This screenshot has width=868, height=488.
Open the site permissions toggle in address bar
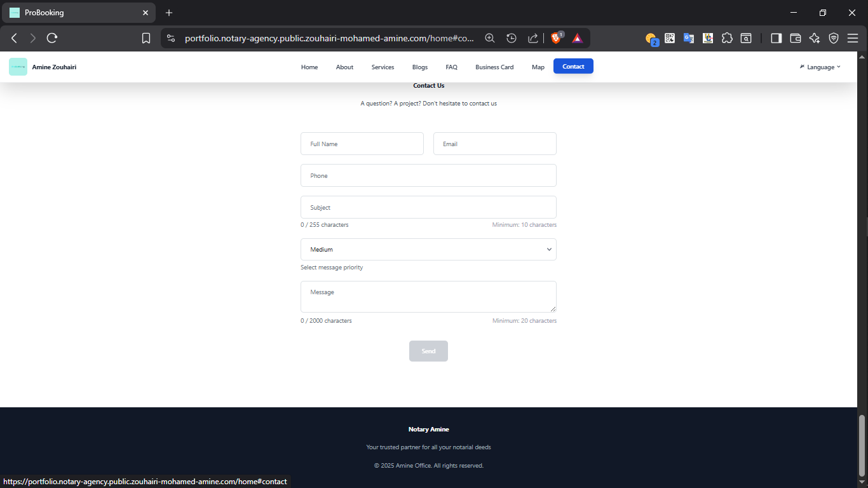[x=170, y=37]
